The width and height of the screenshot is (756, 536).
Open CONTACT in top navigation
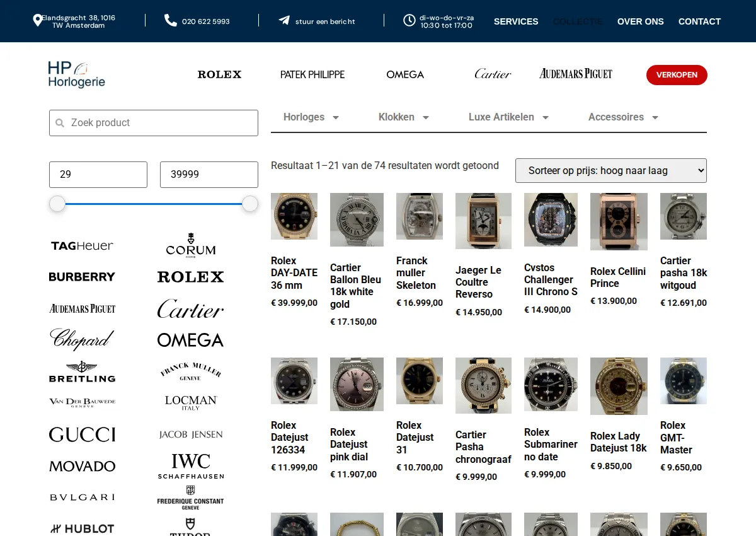699,21
